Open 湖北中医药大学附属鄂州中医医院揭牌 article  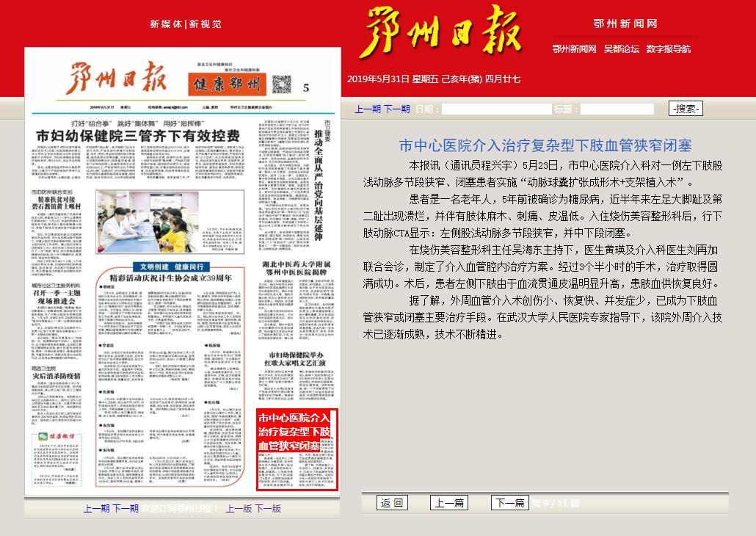[297, 268]
